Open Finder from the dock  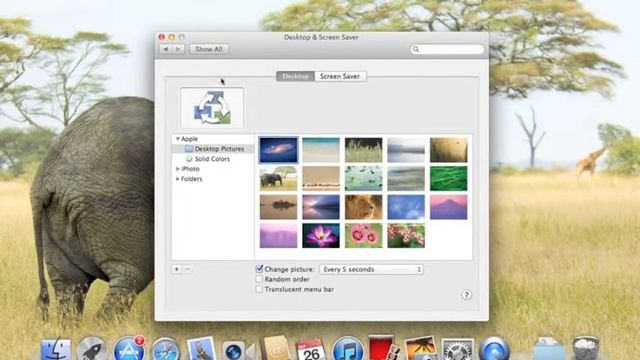click(56, 350)
